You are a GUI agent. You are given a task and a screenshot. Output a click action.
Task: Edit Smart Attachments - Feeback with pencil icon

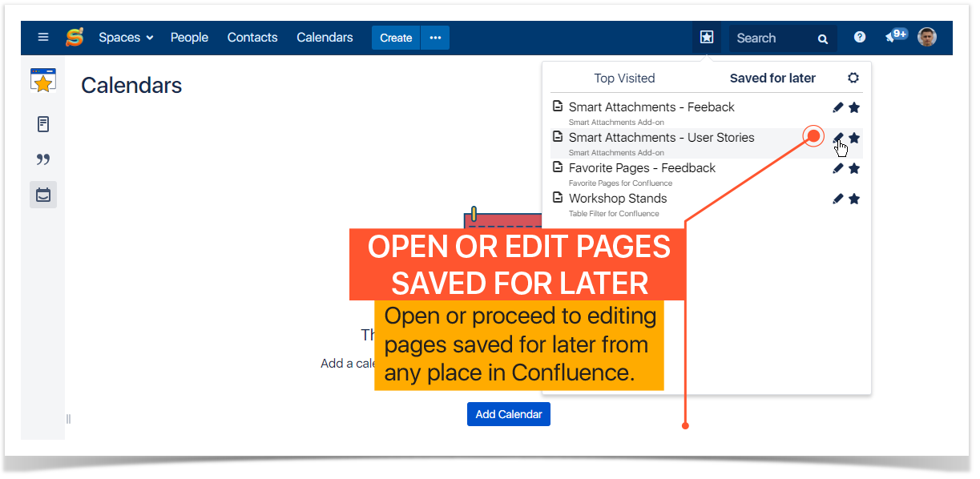838,107
